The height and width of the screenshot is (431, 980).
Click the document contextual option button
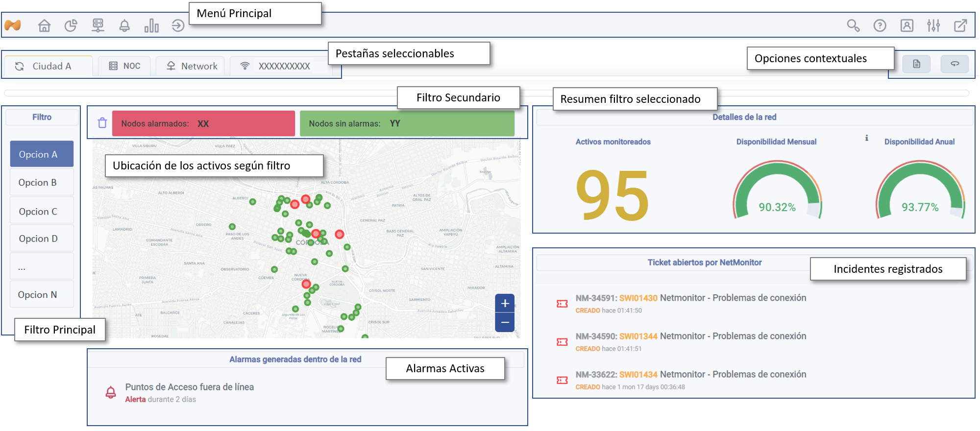coord(916,64)
